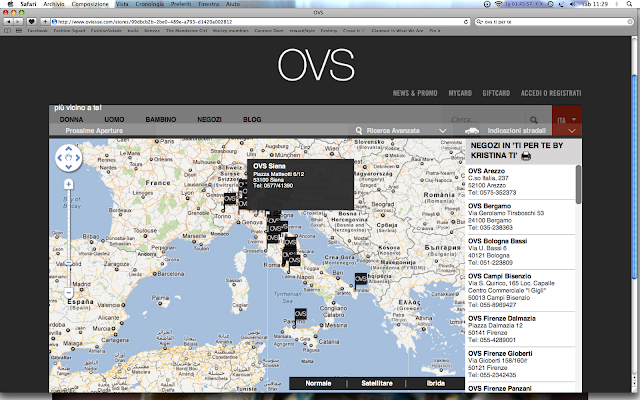
Task: Select OVS Campi Bisenzio store entry
Action: coord(500,276)
